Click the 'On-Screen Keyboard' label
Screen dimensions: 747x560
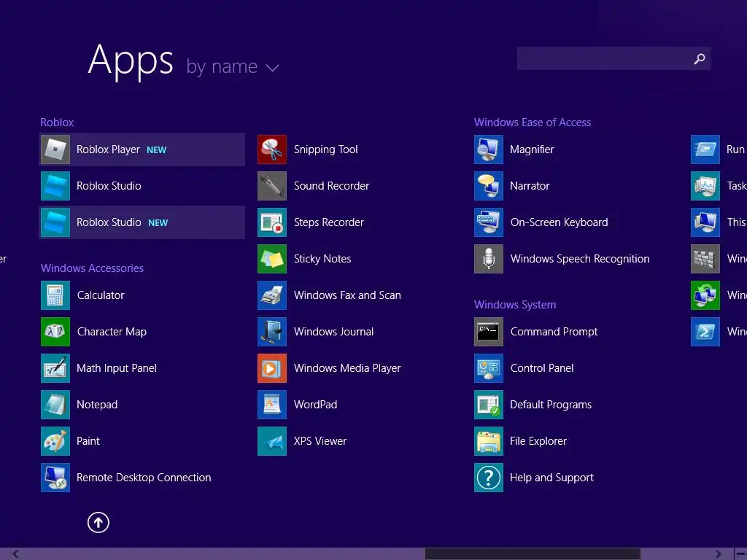pos(560,222)
